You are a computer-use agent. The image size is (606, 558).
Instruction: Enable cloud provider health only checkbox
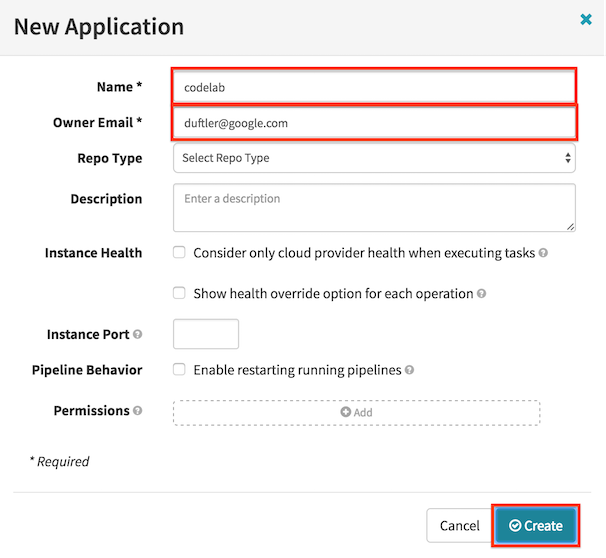coord(179,252)
